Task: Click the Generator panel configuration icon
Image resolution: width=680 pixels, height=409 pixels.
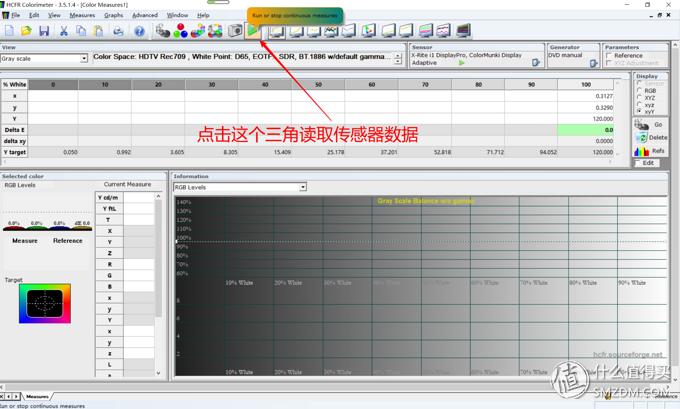Action: coord(594,63)
